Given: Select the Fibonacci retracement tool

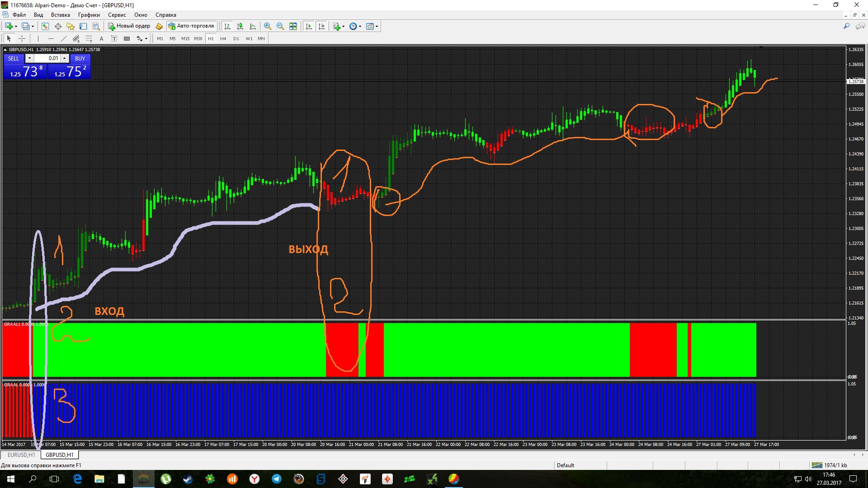Looking at the screenshot, I should click(x=89, y=38).
